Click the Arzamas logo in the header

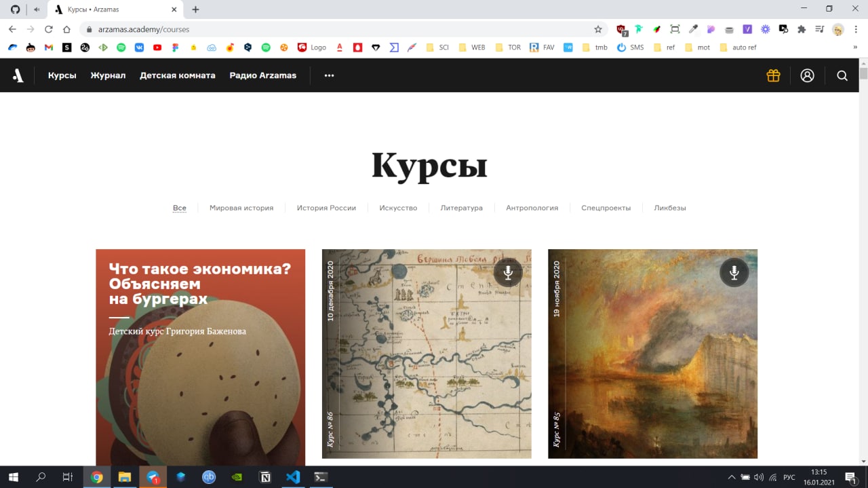pos(18,76)
